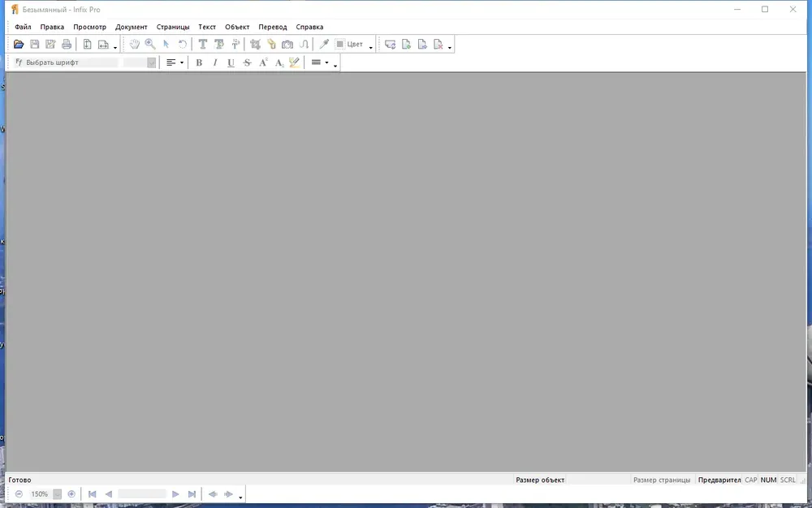Toggle Subscript formatting
Screen dimensions: 812x508
click(279, 62)
